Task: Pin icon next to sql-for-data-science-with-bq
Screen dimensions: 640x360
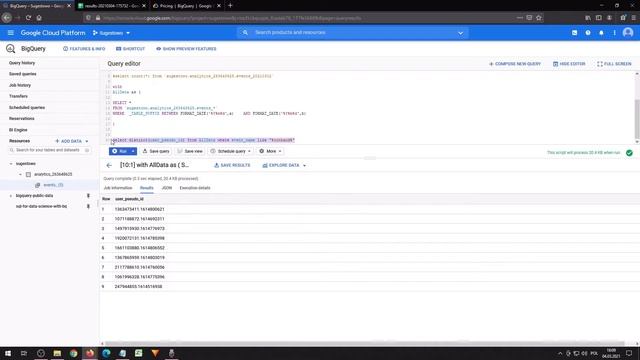Action: point(88,206)
